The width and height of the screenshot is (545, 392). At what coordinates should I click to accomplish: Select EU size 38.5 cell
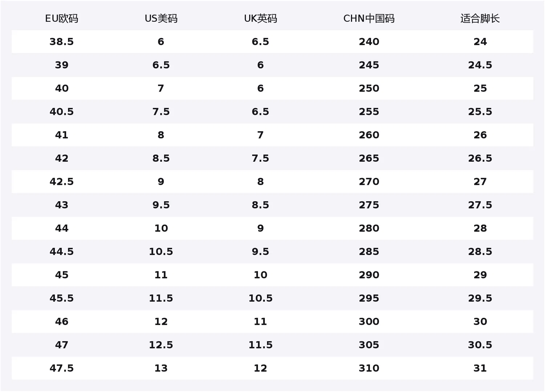(61, 42)
